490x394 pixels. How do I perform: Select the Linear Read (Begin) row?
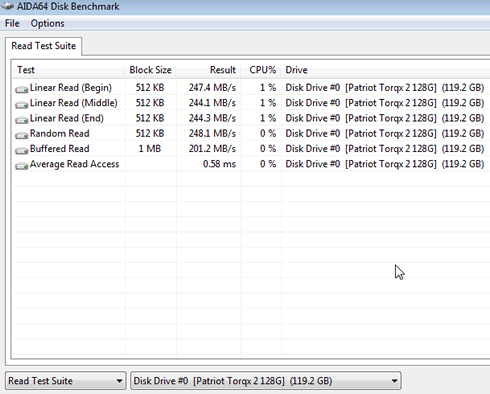coord(251,88)
